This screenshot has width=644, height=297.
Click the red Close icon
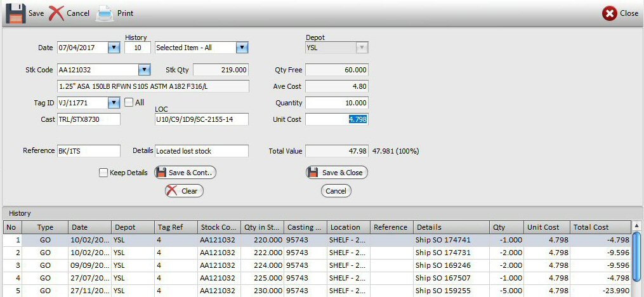pyautogui.click(x=610, y=13)
